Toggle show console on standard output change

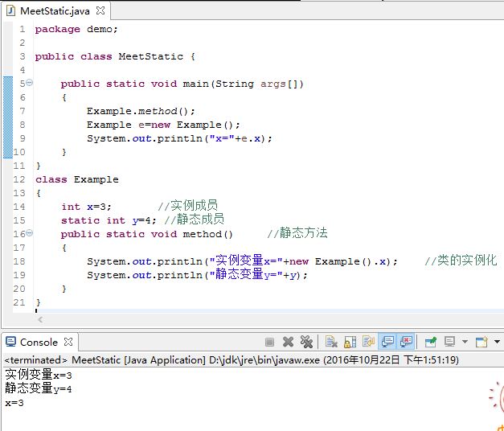click(x=387, y=342)
